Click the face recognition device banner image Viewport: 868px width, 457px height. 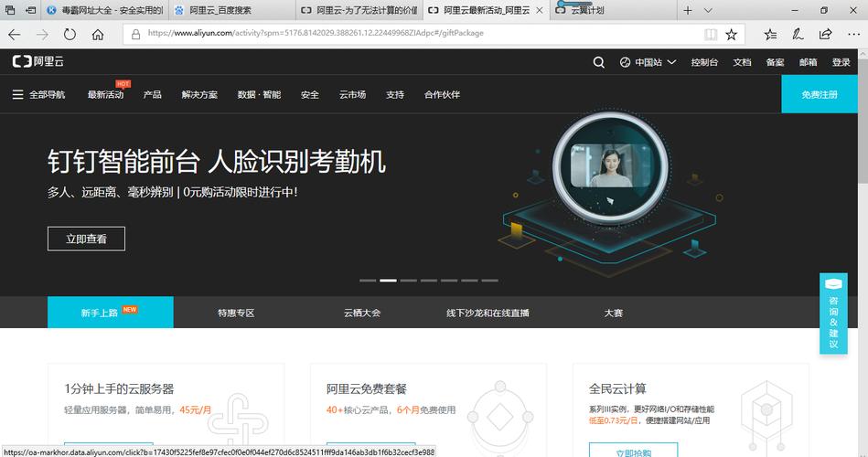click(x=612, y=194)
